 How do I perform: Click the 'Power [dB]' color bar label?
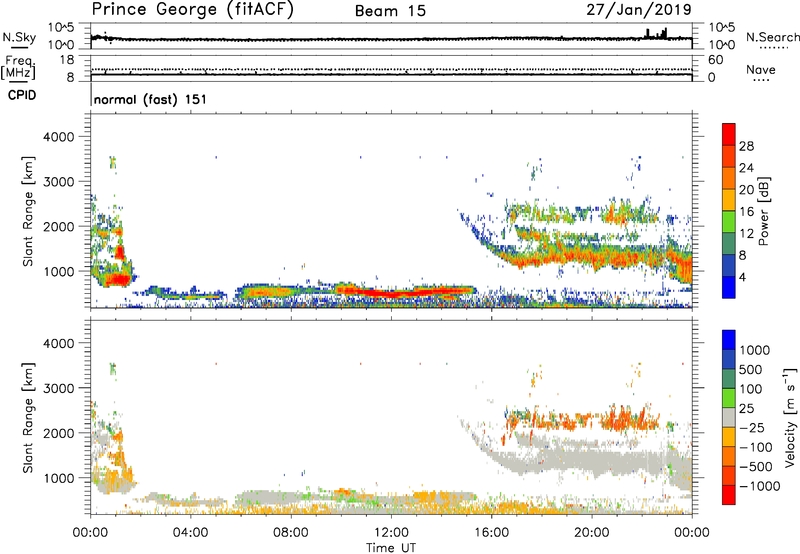[764, 211]
